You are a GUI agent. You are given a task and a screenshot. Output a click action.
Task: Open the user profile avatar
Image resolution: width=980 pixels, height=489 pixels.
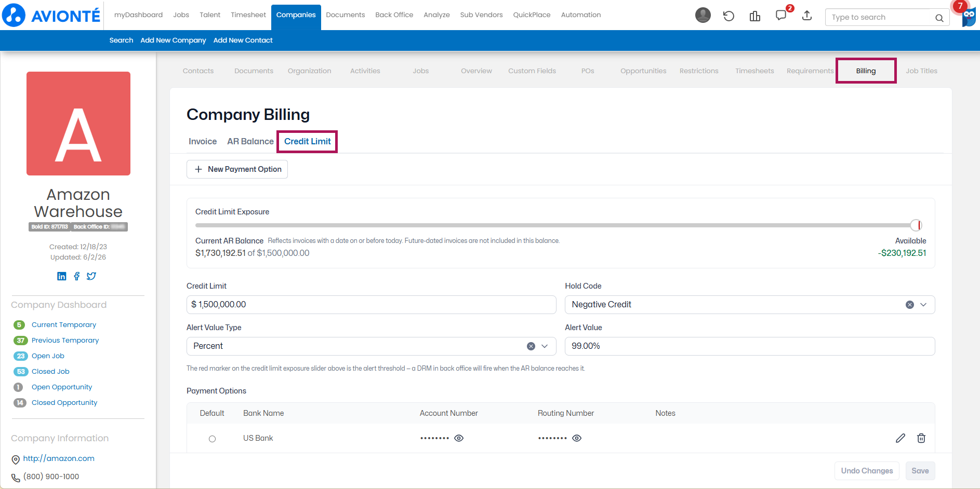pyautogui.click(x=703, y=16)
